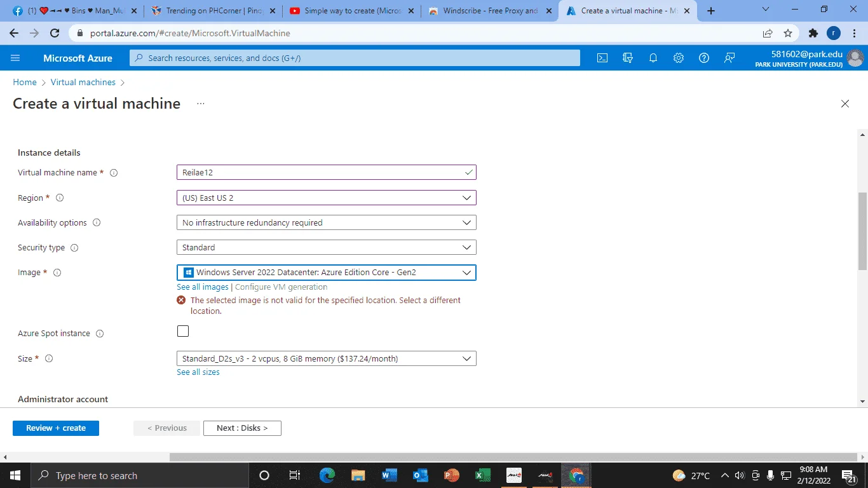Viewport: 868px width, 488px height.
Task: Show info tooltip for Availability options
Action: pos(97,223)
